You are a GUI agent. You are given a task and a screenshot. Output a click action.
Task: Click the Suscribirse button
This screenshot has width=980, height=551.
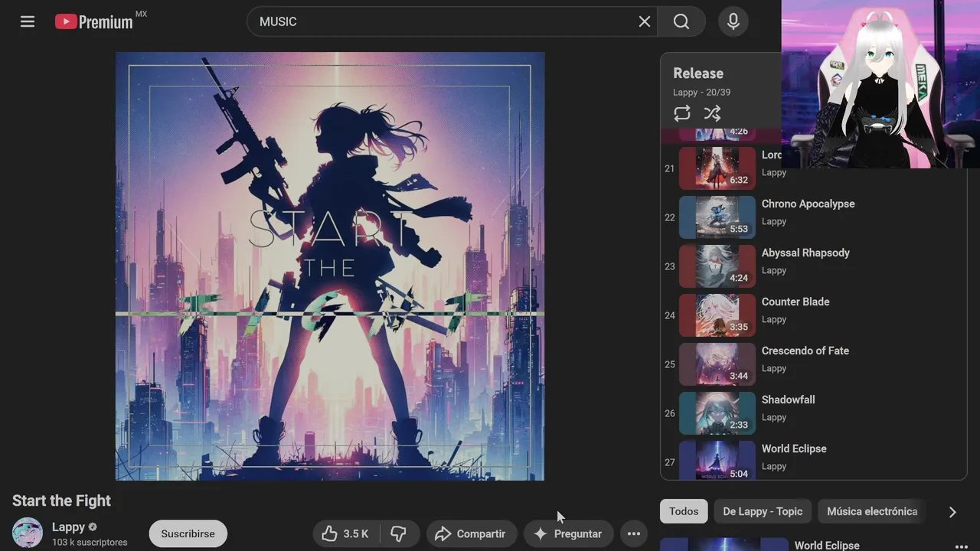click(188, 533)
